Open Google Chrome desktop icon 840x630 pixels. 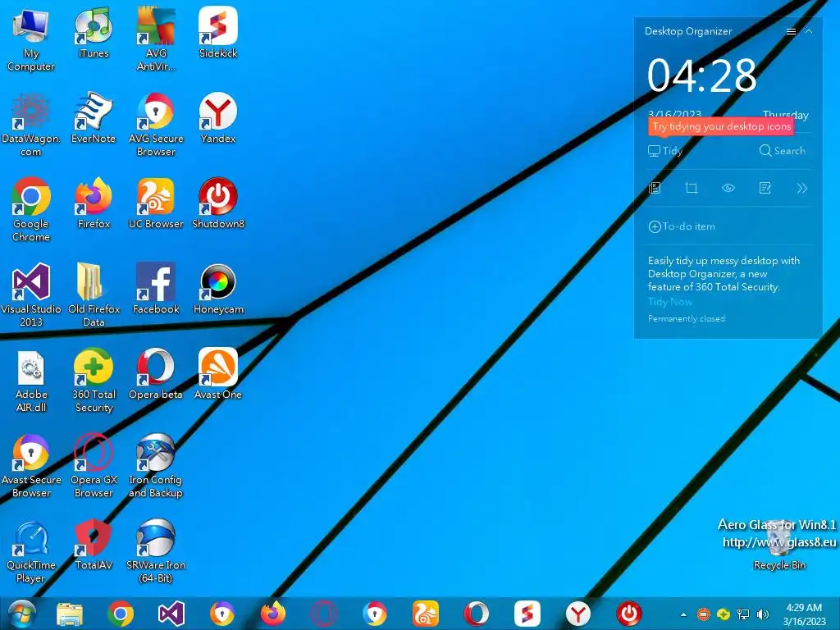point(30,209)
